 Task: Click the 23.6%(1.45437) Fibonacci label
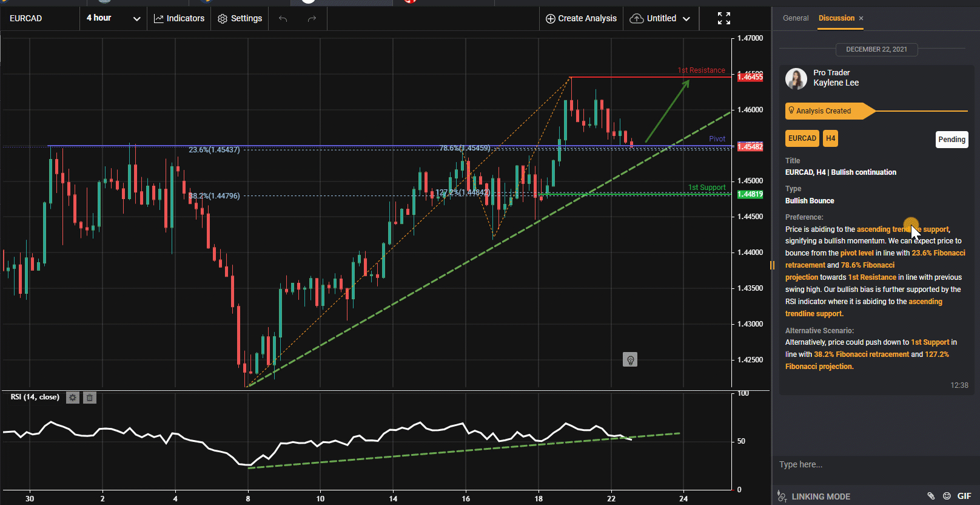[x=214, y=150]
